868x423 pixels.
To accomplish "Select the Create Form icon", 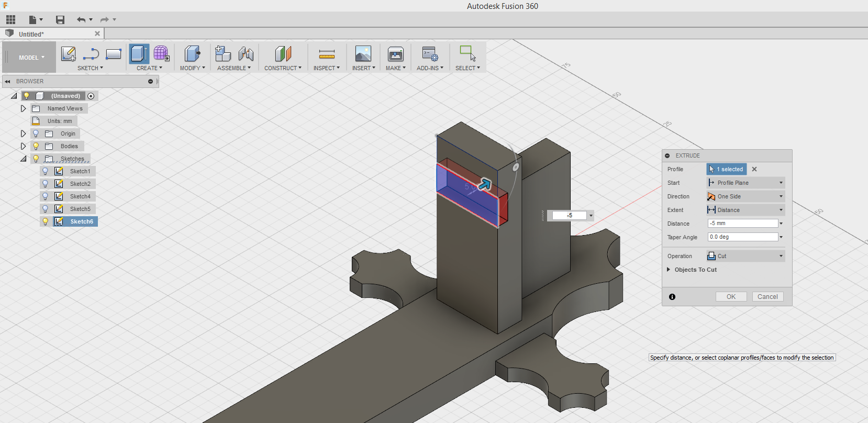I will click(161, 53).
